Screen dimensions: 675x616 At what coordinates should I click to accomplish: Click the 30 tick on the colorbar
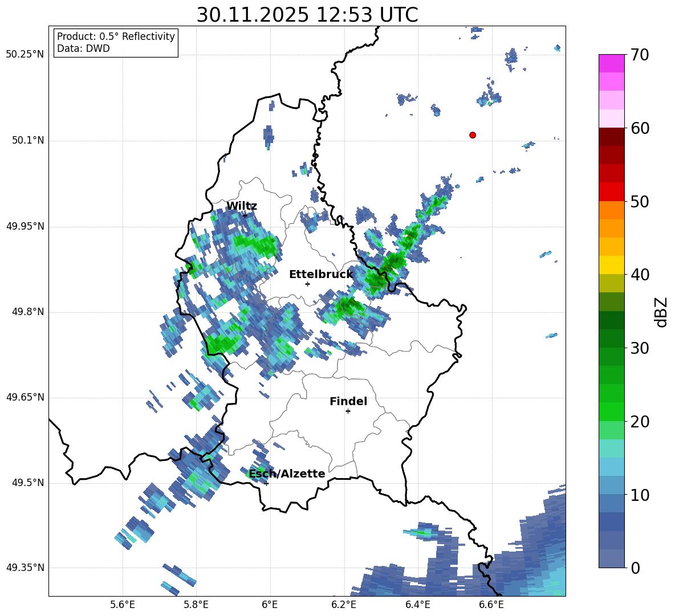pos(640,348)
